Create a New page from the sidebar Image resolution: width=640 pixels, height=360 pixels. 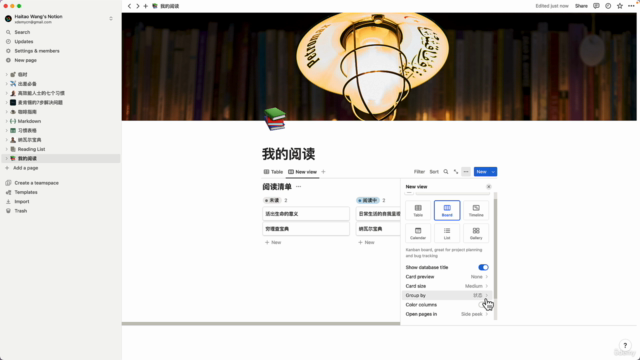coord(25,60)
